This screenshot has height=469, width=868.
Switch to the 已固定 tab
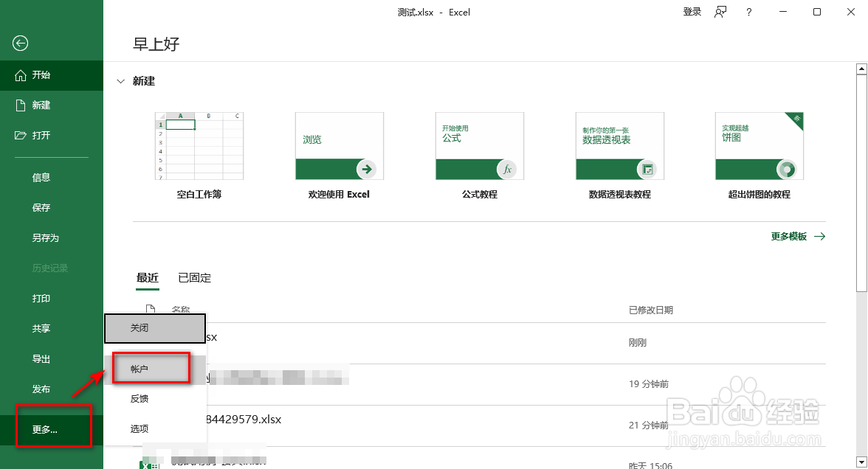[x=195, y=277]
